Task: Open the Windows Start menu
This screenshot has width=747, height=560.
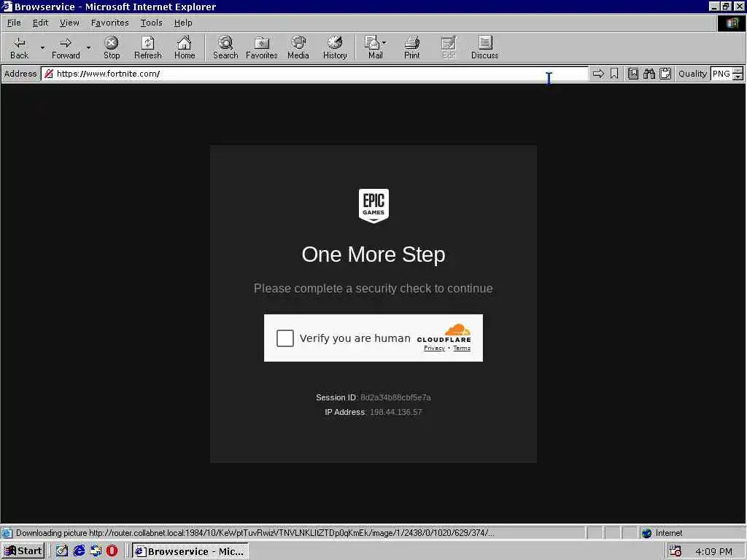Action: point(23,551)
